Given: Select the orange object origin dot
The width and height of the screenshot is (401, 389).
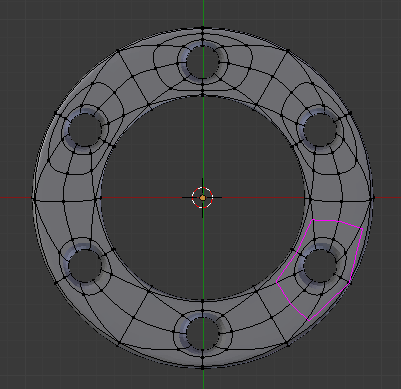Looking at the screenshot, I should (202, 198).
